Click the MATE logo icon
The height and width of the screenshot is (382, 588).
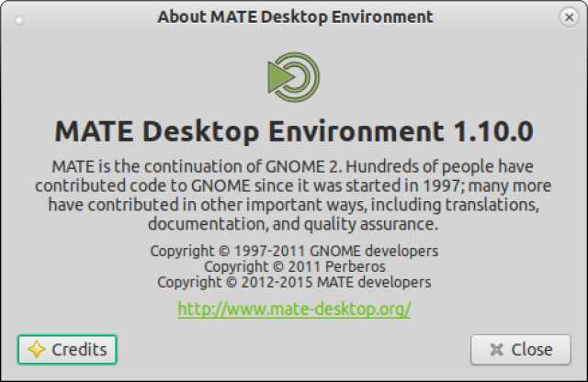pos(294,77)
